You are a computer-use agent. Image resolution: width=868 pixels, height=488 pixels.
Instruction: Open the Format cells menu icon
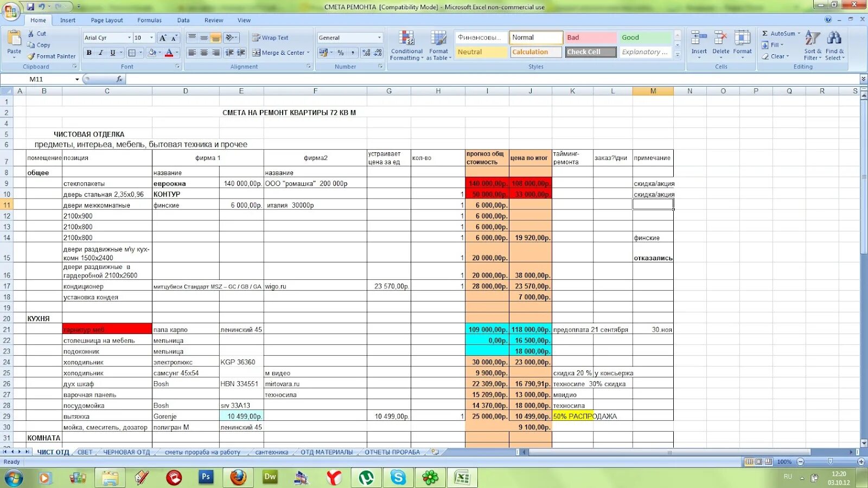[x=742, y=38]
